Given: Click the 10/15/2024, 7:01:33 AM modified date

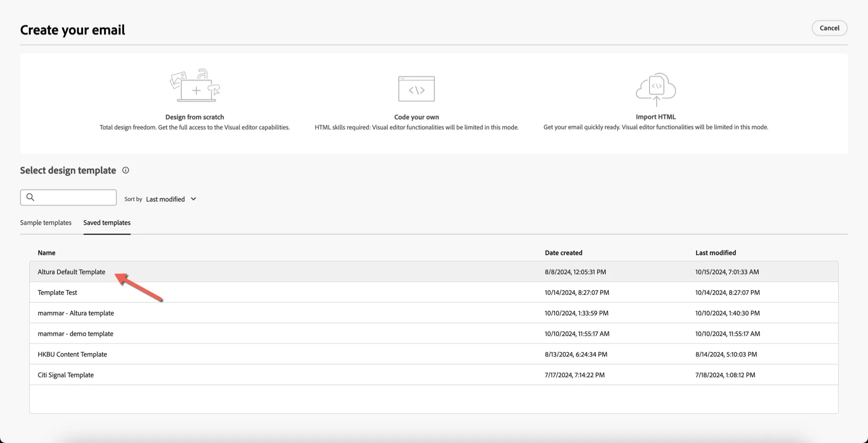Looking at the screenshot, I should click(x=727, y=272).
